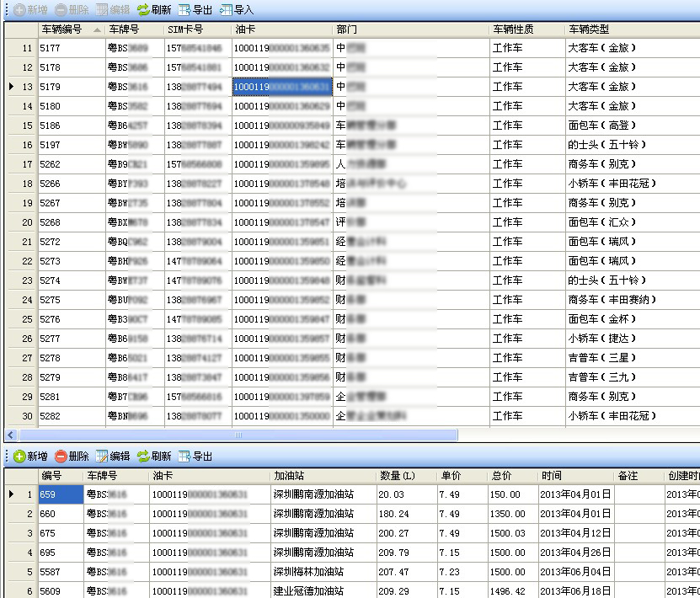Click the refresh icon in top toolbar
The width and height of the screenshot is (700, 598).
coord(143,10)
